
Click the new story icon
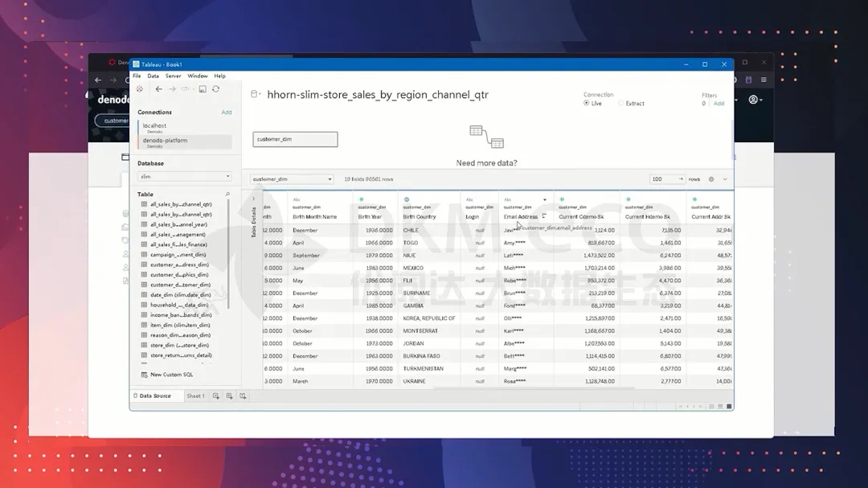point(243,396)
